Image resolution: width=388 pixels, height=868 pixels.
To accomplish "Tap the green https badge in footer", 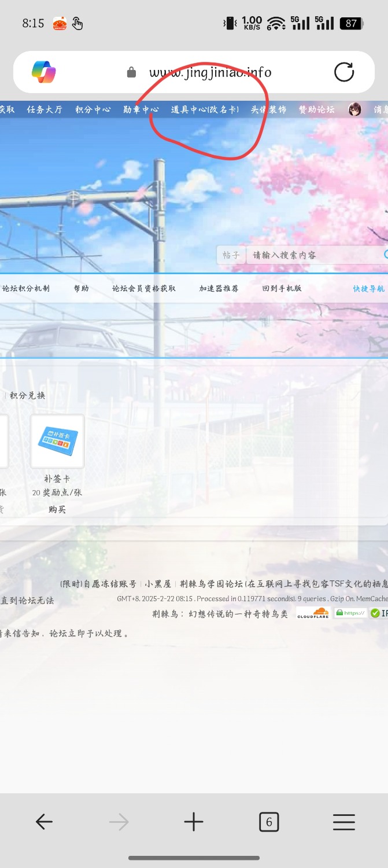I will tap(350, 613).
